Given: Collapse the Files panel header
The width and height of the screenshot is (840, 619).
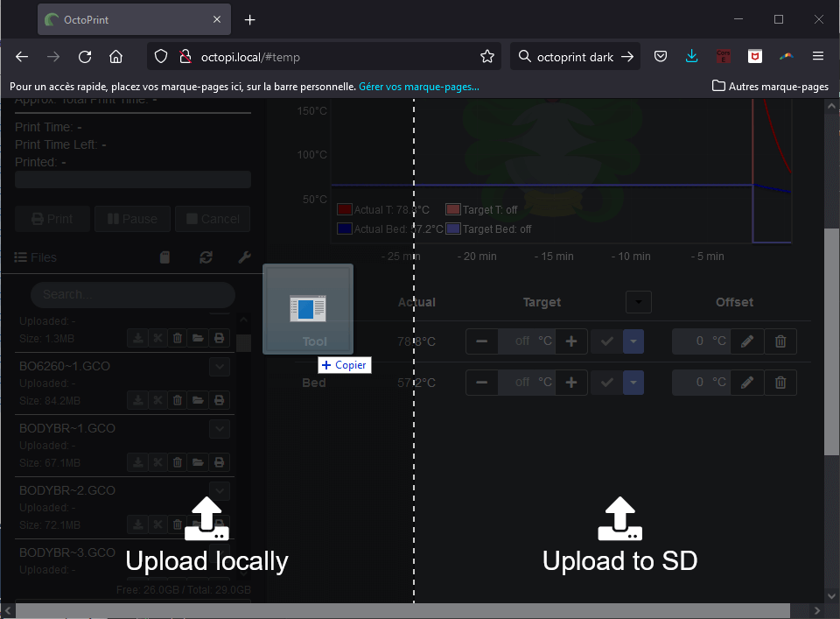Looking at the screenshot, I should point(35,257).
